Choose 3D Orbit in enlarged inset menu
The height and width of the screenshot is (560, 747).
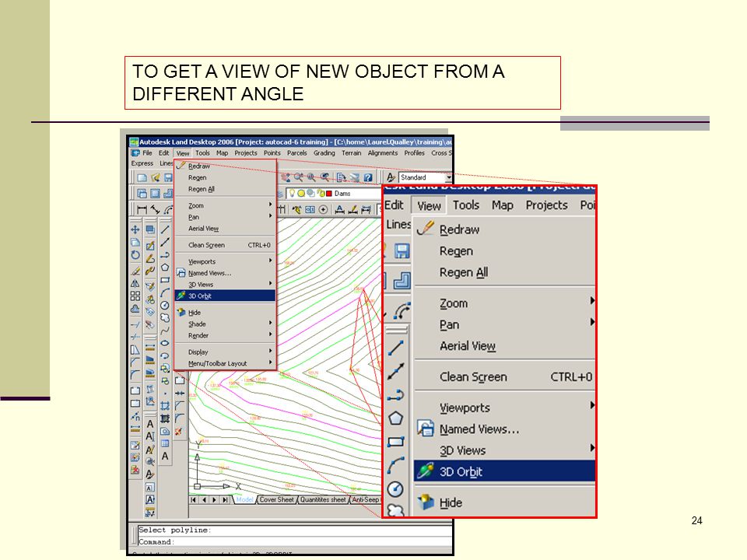tap(504, 471)
